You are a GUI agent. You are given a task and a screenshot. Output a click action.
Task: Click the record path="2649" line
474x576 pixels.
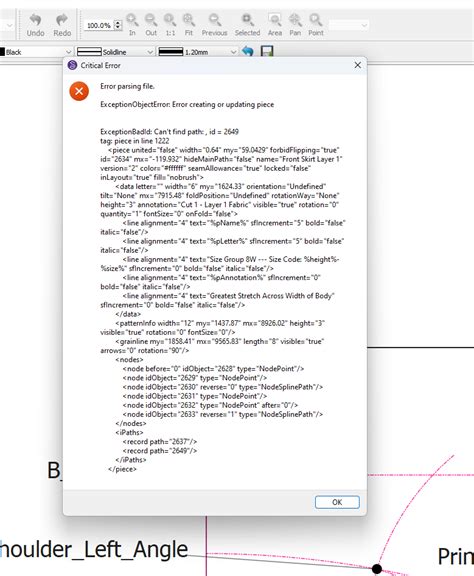pos(160,451)
